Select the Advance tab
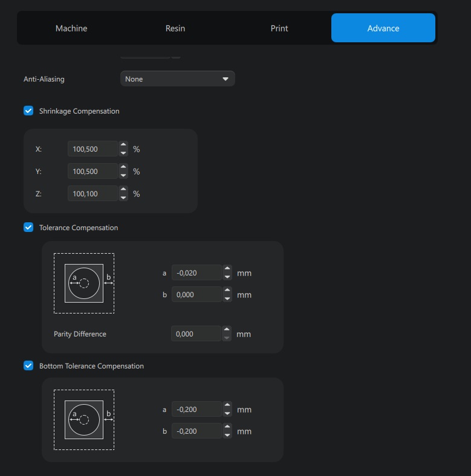The height and width of the screenshot is (476, 471). (383, 28)
